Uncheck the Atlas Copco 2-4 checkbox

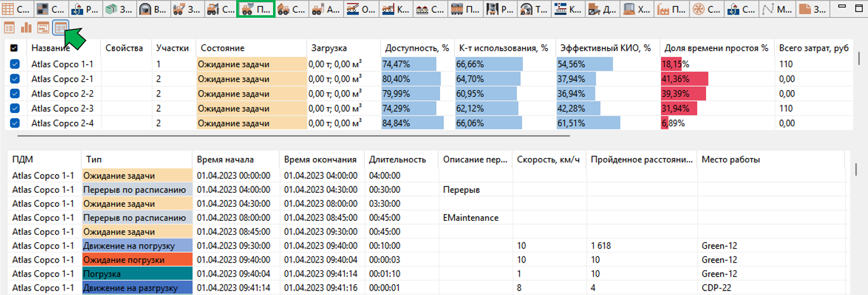point(15,123)
